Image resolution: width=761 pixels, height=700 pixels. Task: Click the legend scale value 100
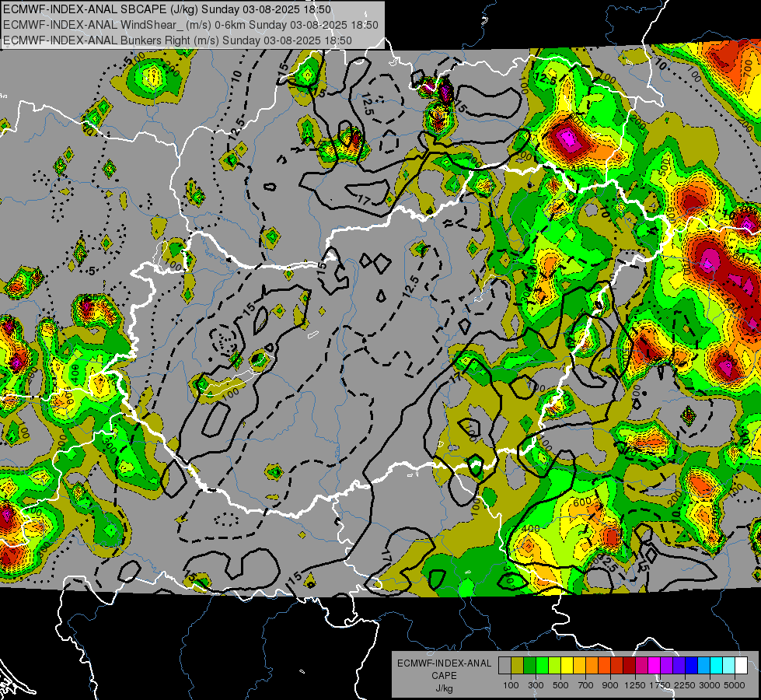point(511,685)
